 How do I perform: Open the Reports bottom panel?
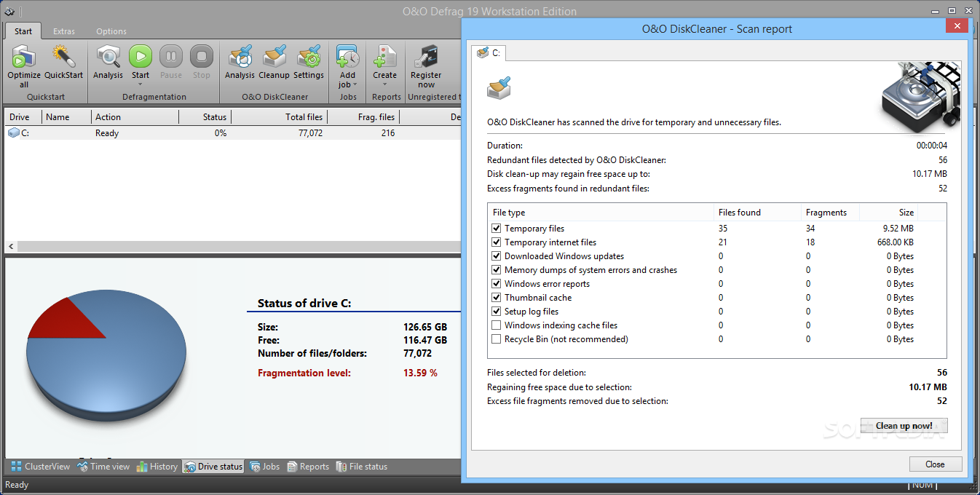308,467
